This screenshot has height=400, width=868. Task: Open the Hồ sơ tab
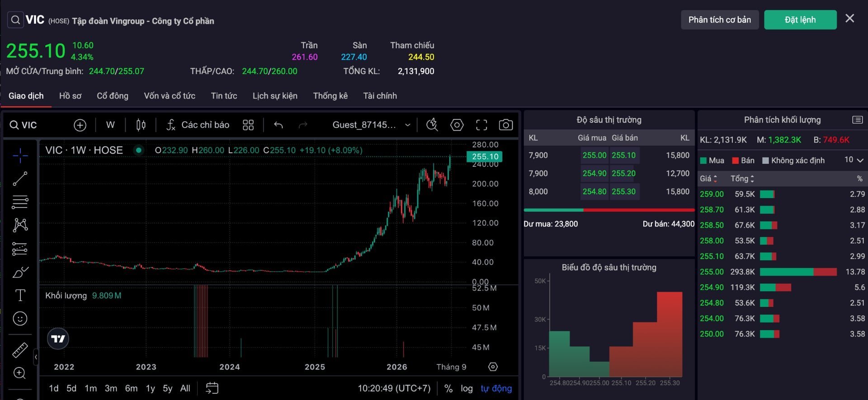pyautogui.click(x=70, y=96)
